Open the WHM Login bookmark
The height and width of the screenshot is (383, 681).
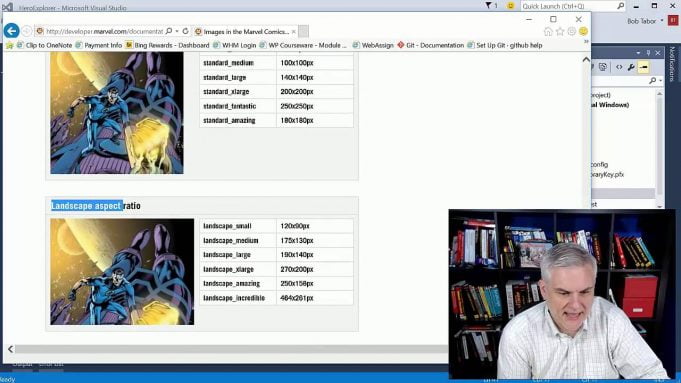235,45
